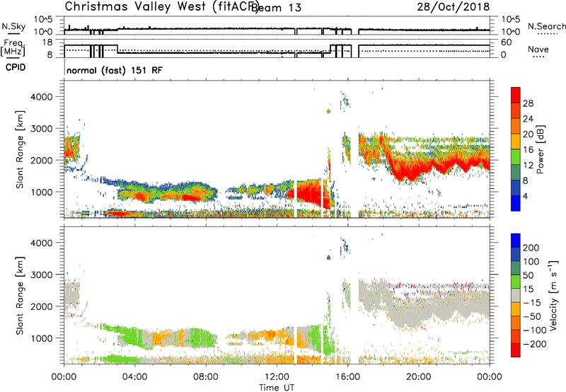
Task: Click the blue bottom of power colorbar
Action: pos(516,203)
